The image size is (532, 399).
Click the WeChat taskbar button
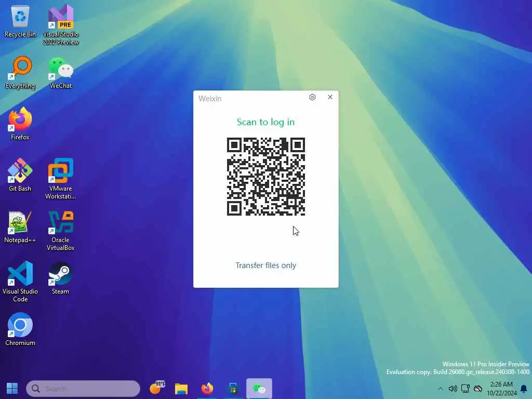click(259, 389)
